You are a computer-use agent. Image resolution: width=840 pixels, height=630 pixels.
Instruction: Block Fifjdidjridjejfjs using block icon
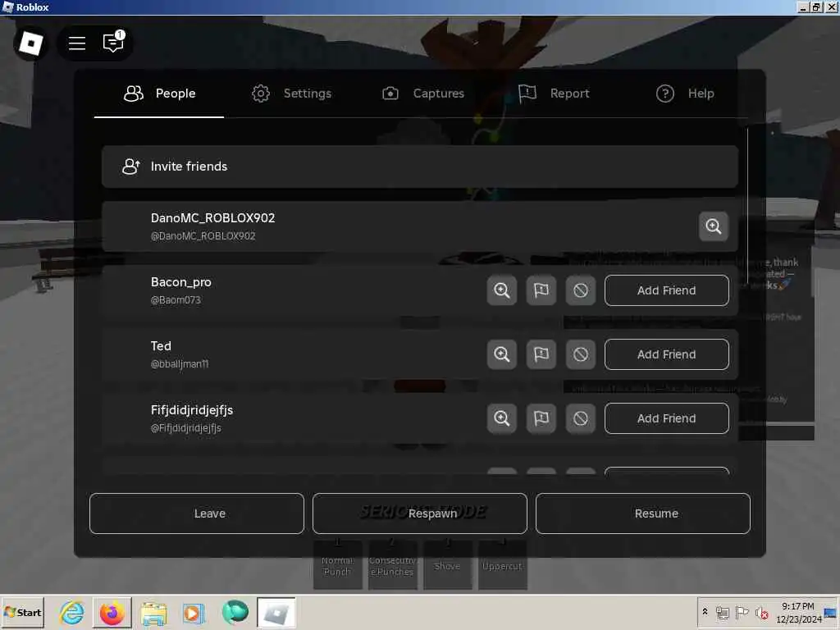click(581, 418)
